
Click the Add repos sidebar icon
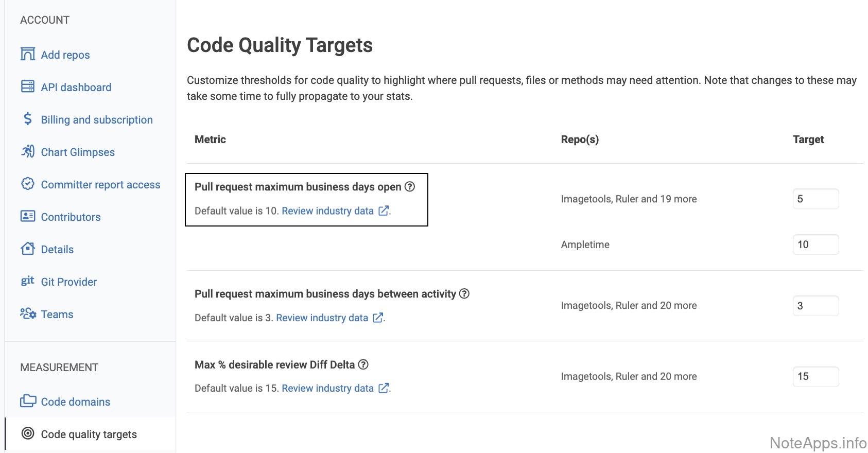[28, 54]
